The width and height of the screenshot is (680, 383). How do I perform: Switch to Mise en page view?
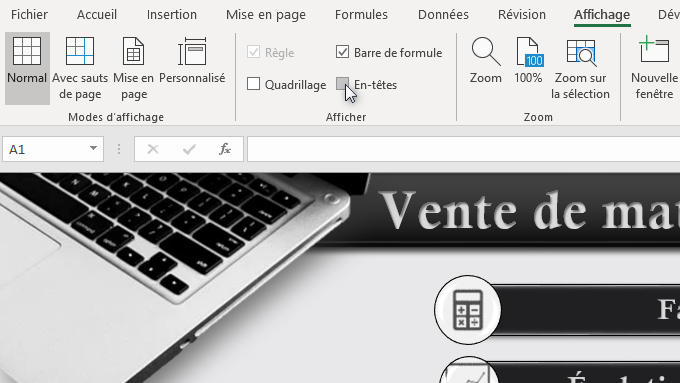click(x=134, y=69)
